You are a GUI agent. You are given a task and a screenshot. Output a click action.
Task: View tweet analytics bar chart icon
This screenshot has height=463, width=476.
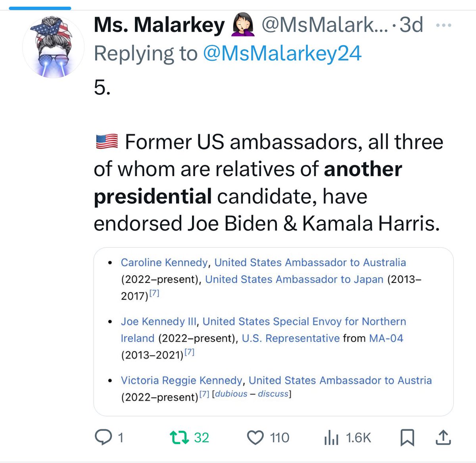pos(331,438)
